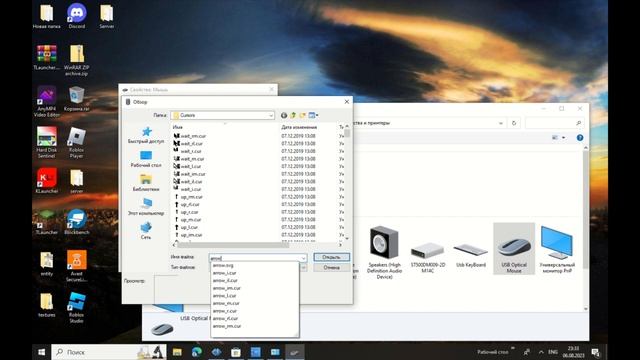
Task: Select the entity folder on desktop
Action: 47,264
